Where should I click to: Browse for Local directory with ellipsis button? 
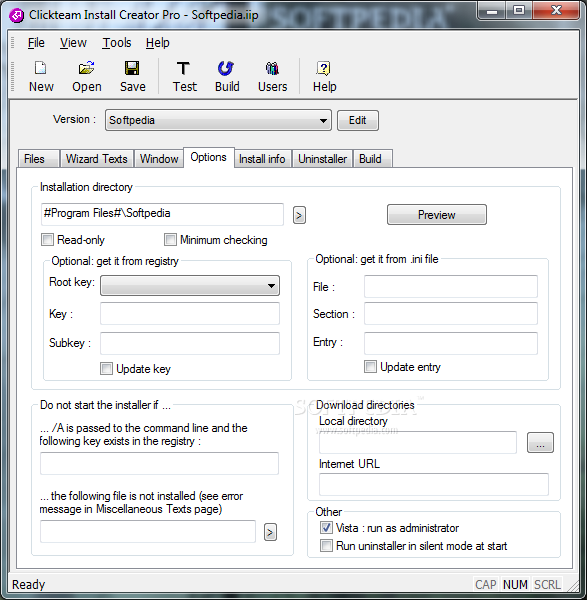pos(540,443)
